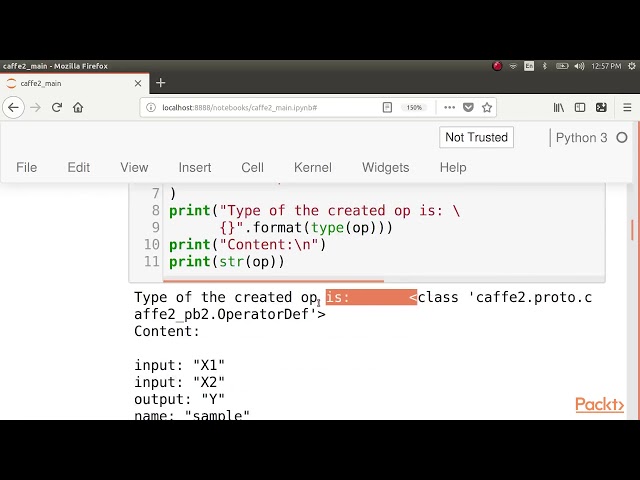Open the system settings gear menu

631,66
